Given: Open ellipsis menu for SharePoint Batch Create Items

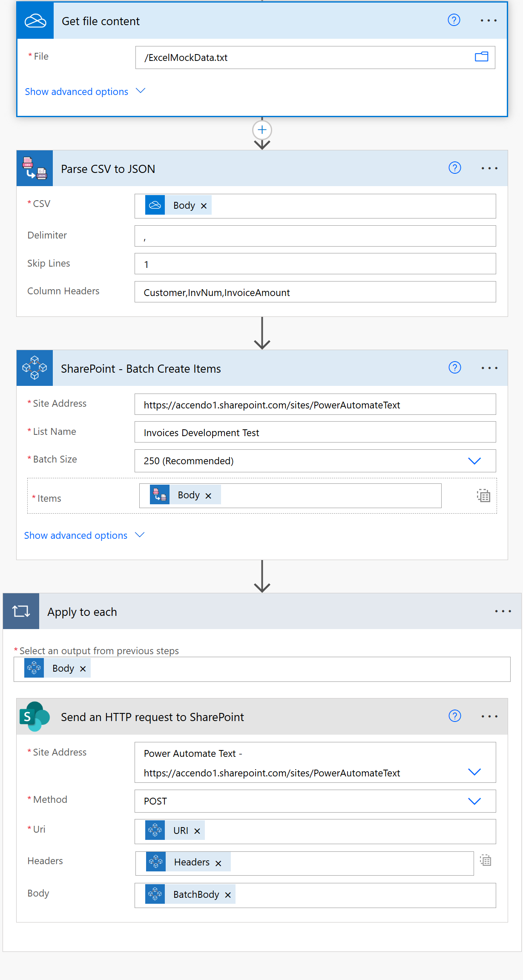Looking at the screenshot, I should (489, 368).
